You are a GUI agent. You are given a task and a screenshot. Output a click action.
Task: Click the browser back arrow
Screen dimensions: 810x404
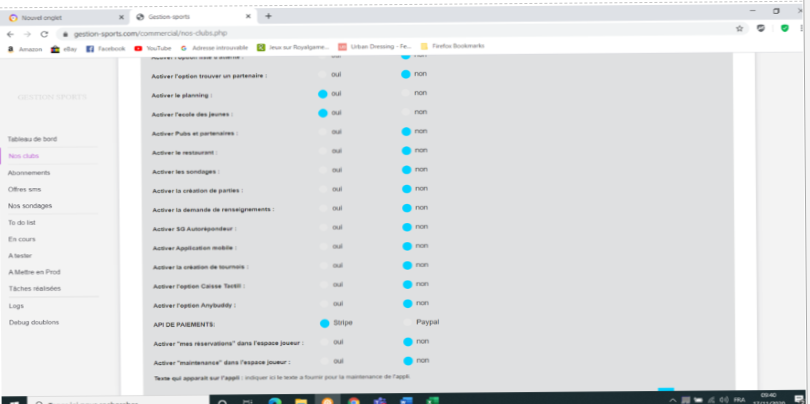coord(10,32)
